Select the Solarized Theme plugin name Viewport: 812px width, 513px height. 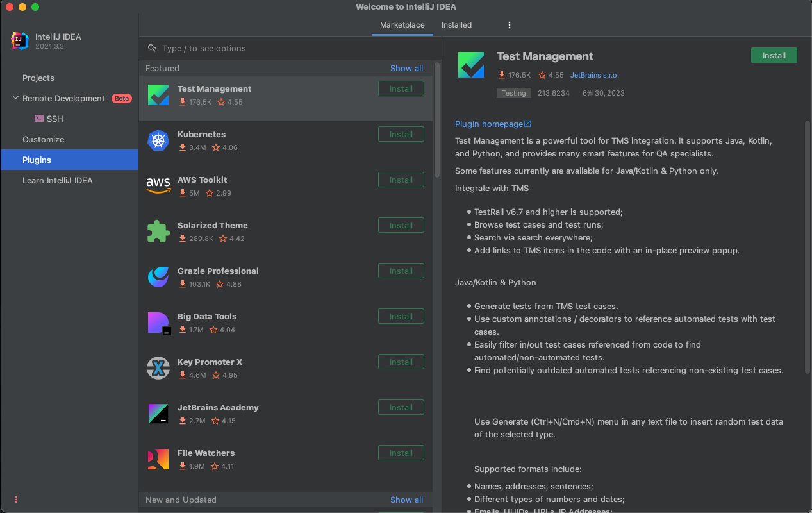(212, 225)
